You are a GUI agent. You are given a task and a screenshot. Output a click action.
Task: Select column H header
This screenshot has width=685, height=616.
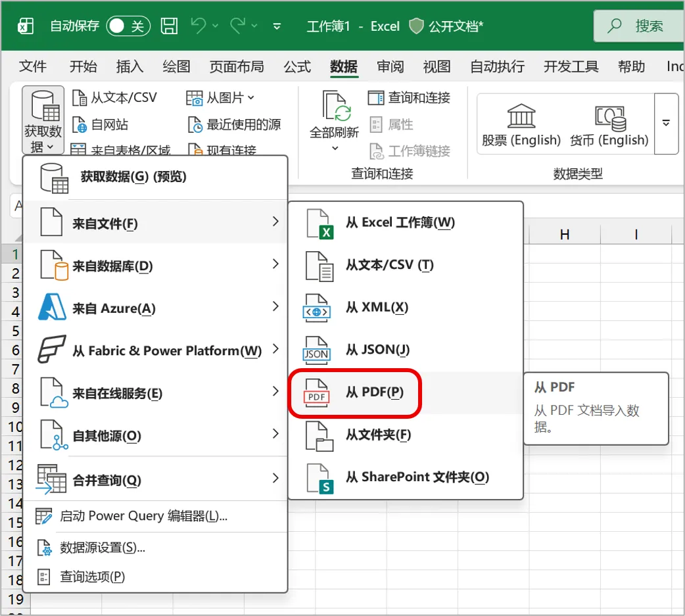(x=565, y=235)
